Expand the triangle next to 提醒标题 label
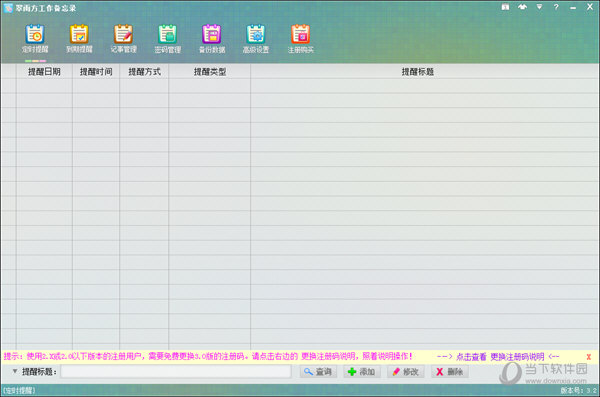This screenshot has height=397, width=600. (15, 371)
